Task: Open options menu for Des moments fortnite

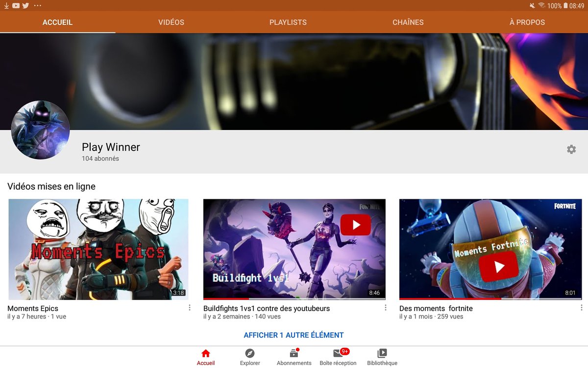Action: click(582, 308)
